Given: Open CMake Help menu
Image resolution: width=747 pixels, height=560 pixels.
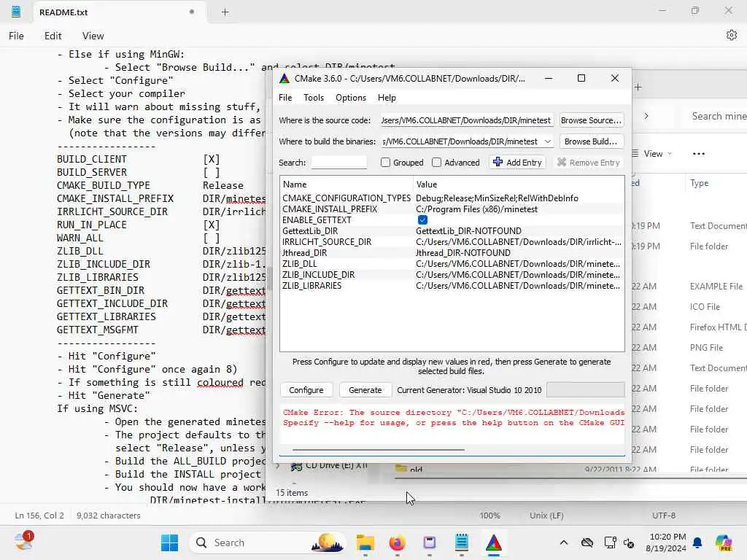Looking at the screenshot, I should (387, 98).
